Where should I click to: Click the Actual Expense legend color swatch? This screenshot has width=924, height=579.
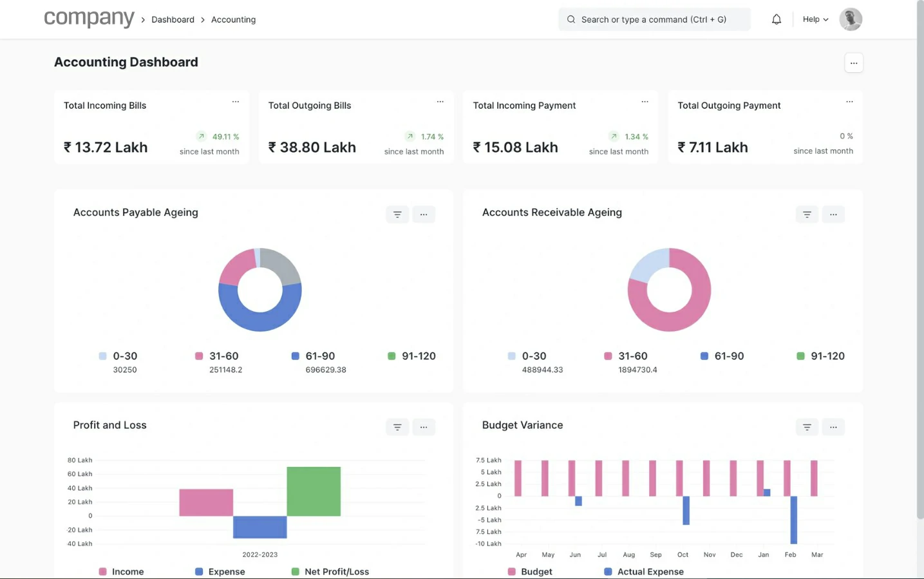608,571
